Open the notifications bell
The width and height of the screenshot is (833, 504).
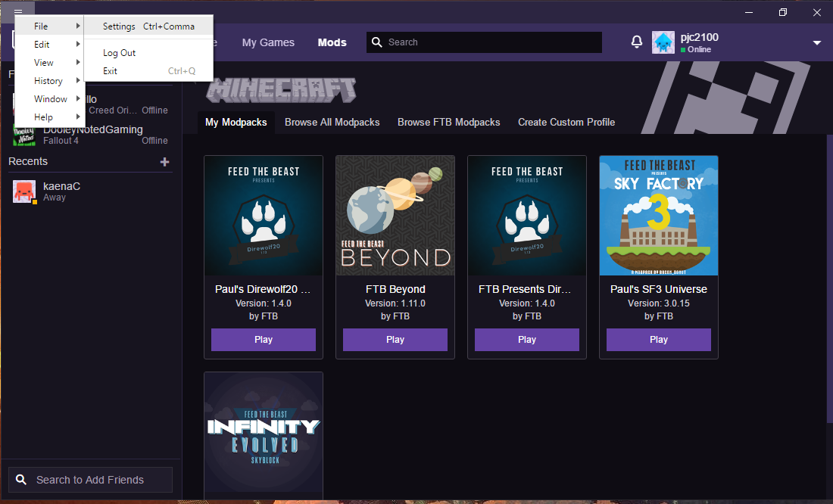click(636, 42)
